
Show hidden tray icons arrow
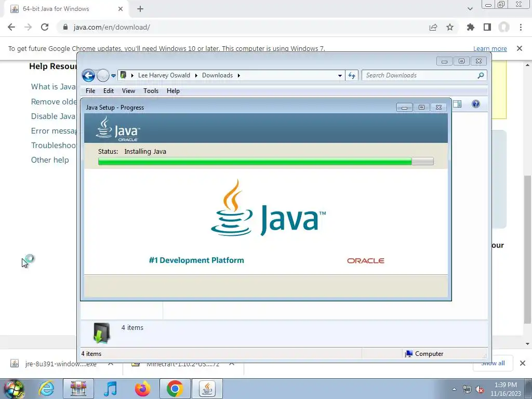pyautogui.click(x=454, y=389)
